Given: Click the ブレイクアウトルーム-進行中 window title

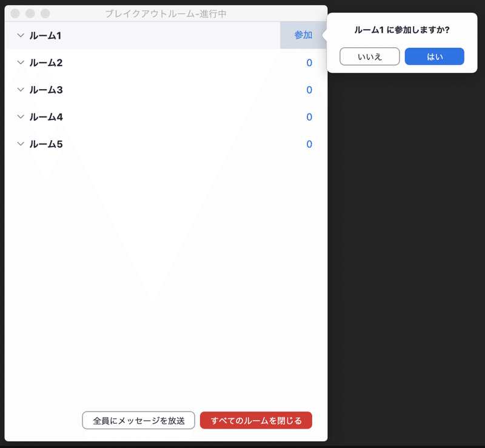Looking at the screenshot, I should click(x=166, y=13).
